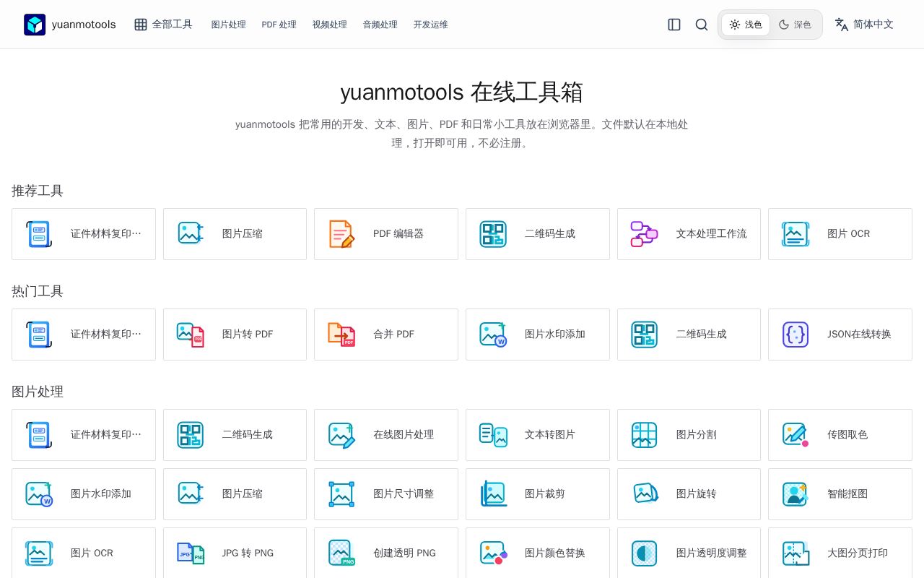
Task: Open the 文本转图片 icon
Action: (x=493, y=435)
